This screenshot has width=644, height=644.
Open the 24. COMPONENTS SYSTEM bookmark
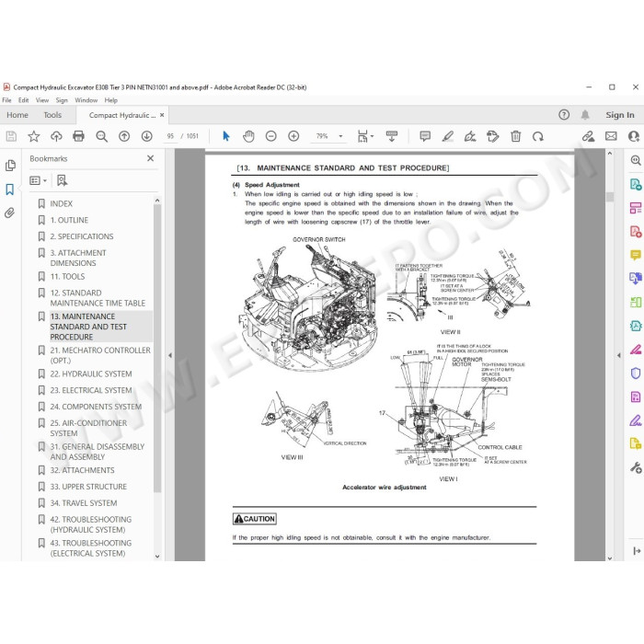click(96, 407)
